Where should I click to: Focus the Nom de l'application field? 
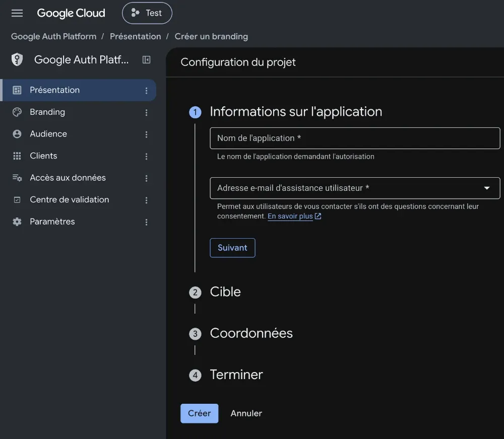pos(355,138)
